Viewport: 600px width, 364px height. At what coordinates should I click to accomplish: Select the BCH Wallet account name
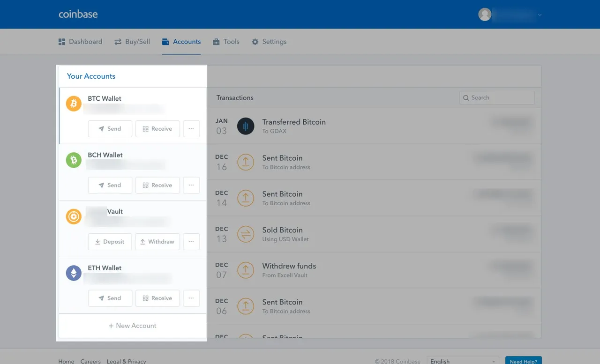tap(105, 155)
